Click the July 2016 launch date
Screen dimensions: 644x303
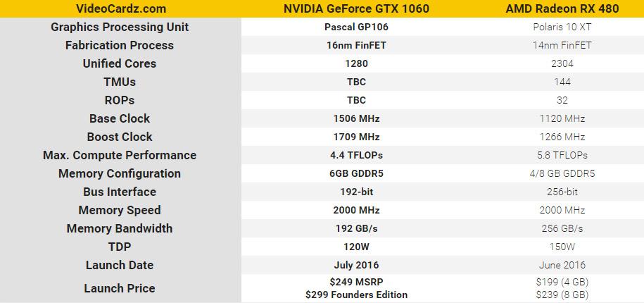point(356,265)
